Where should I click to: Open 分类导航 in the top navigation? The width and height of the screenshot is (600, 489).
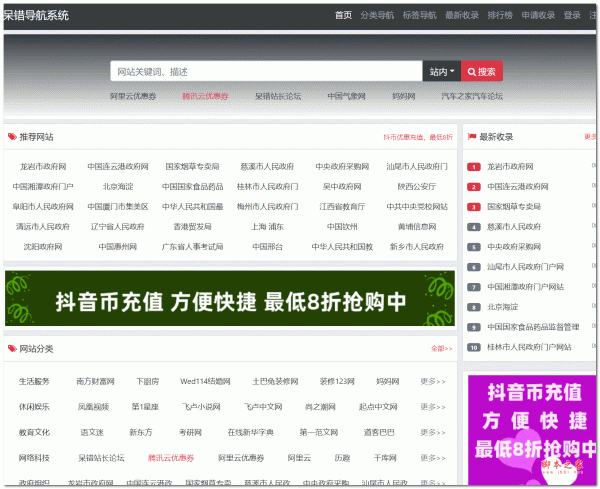pos(377,15)
